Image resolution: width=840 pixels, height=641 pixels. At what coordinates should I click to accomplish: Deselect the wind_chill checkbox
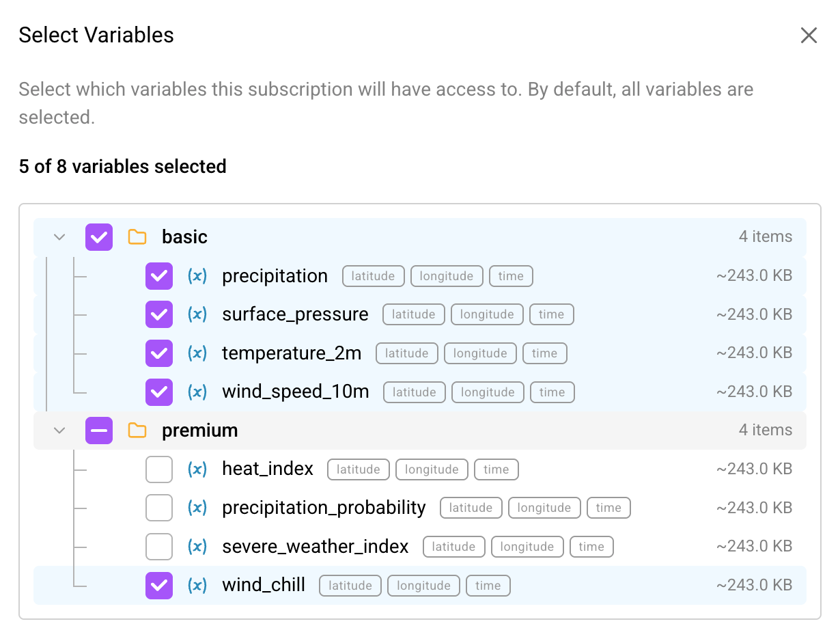tap(158, 586)
